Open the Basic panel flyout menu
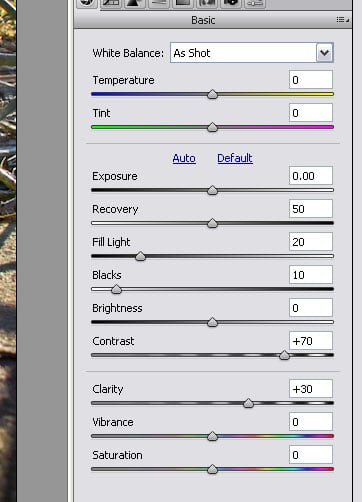The width and height of the screenshot is (362, 502). 343,20
